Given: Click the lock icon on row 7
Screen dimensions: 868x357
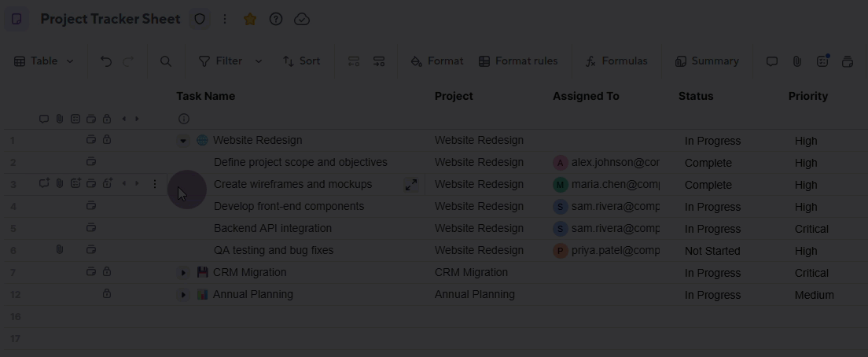Looking at the screenshot, I should (107, 272).
